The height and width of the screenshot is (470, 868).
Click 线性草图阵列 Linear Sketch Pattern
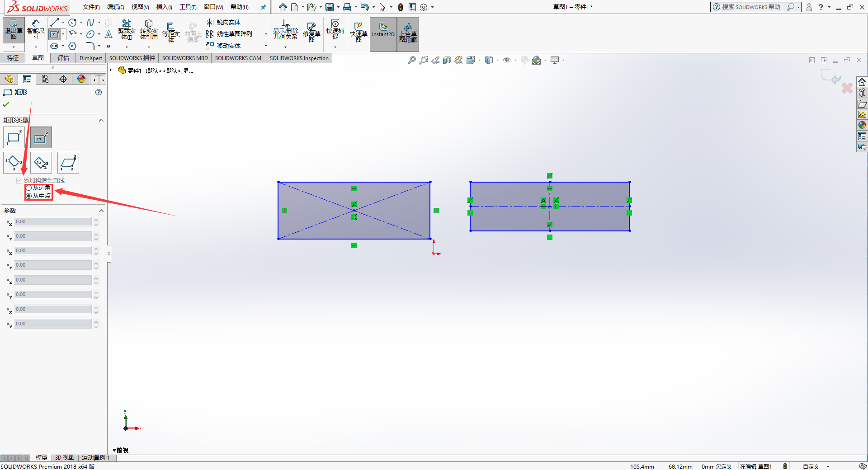pos(229,34)
